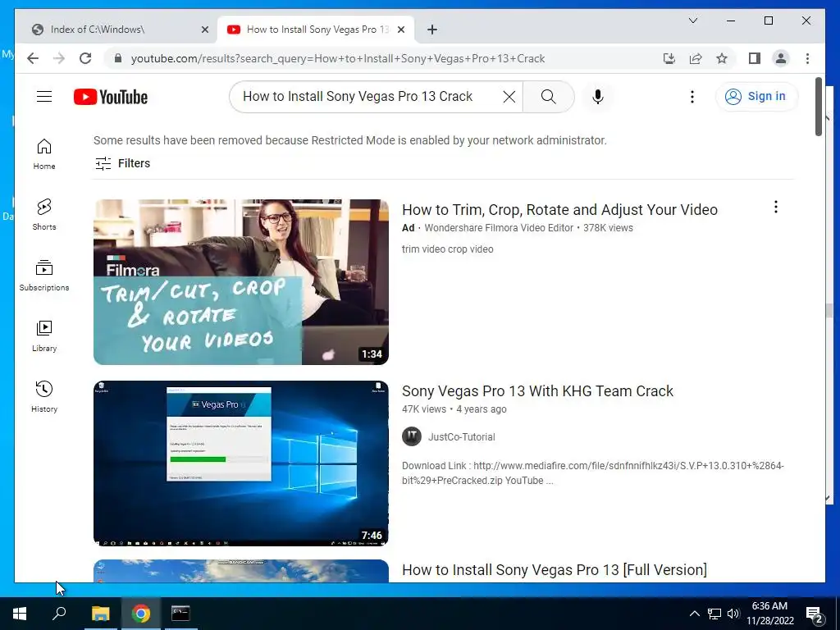Open Windows taskbar search
The width and height of the screenshot is (840, 630).
59,614
